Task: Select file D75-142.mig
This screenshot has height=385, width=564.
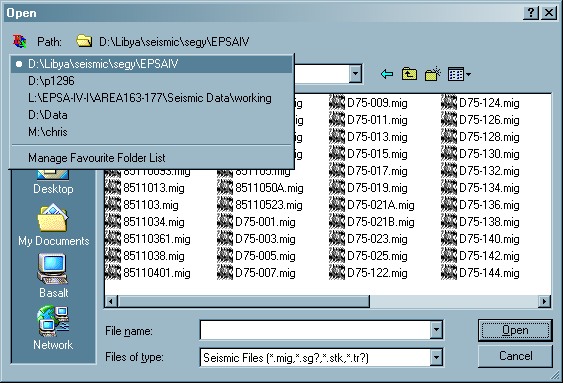Action: click(x=480, y=256)
